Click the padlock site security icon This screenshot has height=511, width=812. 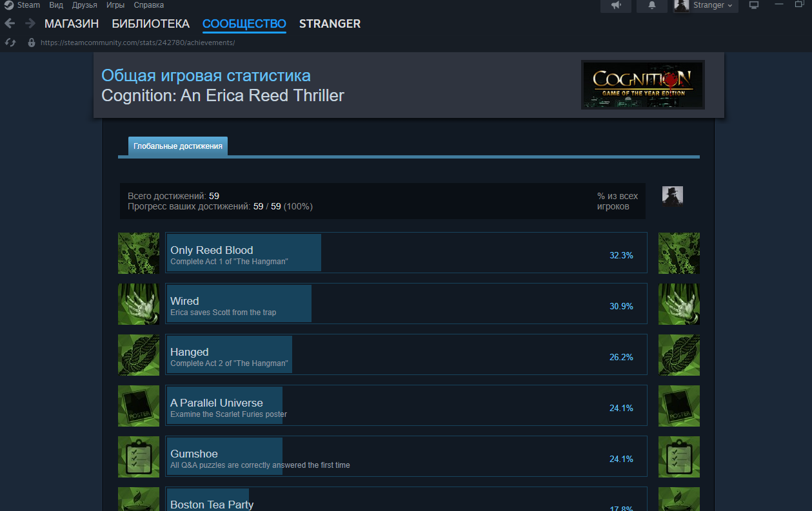31,43
